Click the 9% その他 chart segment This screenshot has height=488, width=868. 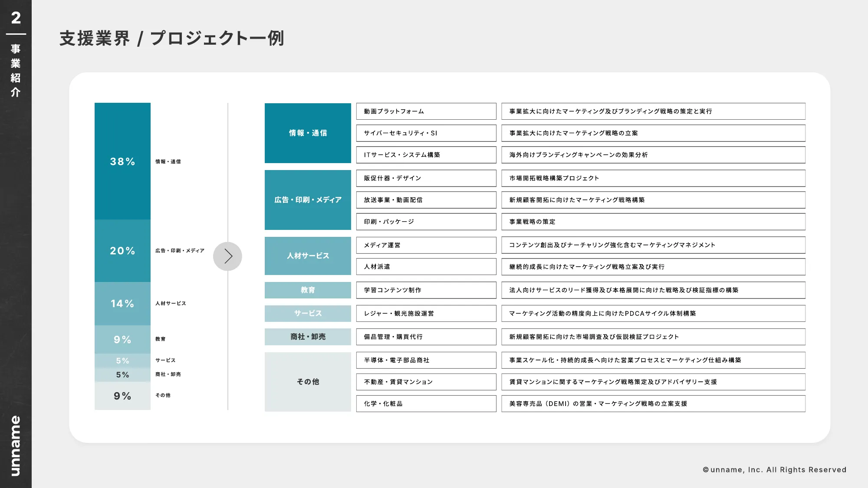pos(122,396)
